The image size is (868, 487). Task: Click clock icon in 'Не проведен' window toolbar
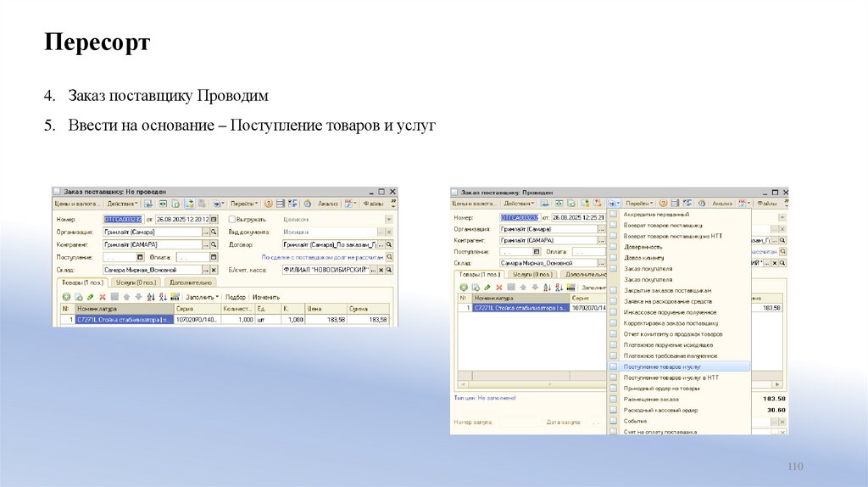click(x=308, y=204)
